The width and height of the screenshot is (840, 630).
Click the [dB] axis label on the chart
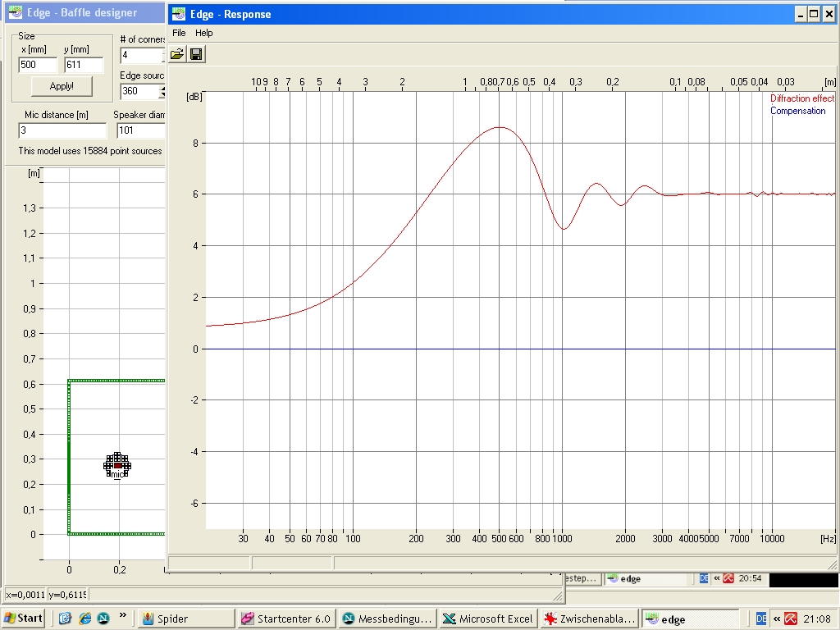(194, 97)
